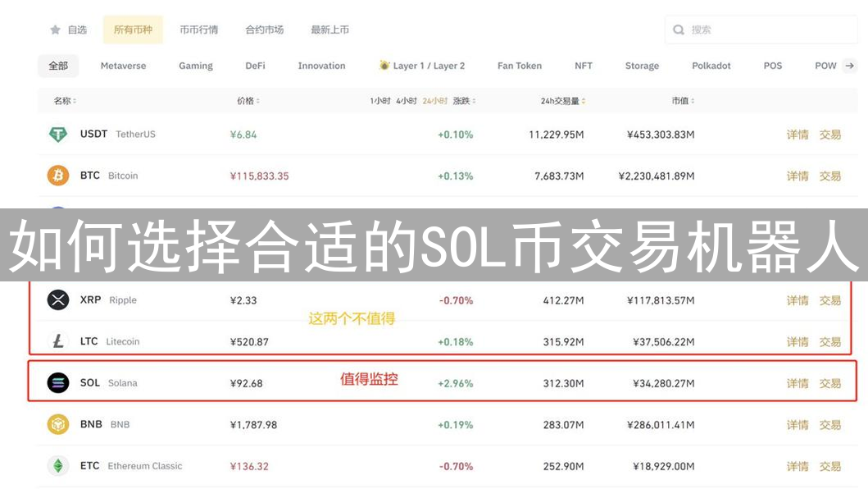
Task: Switch to 合约市场 tab
Action: coord(265,30)
